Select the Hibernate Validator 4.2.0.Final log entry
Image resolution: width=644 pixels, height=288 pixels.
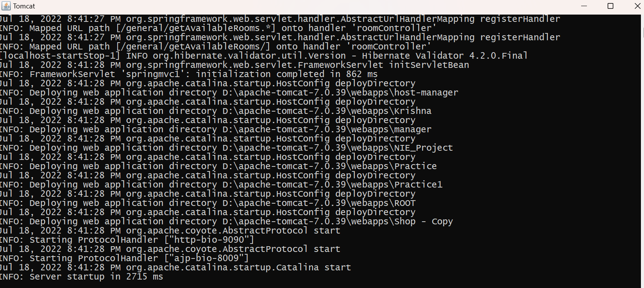264,56
